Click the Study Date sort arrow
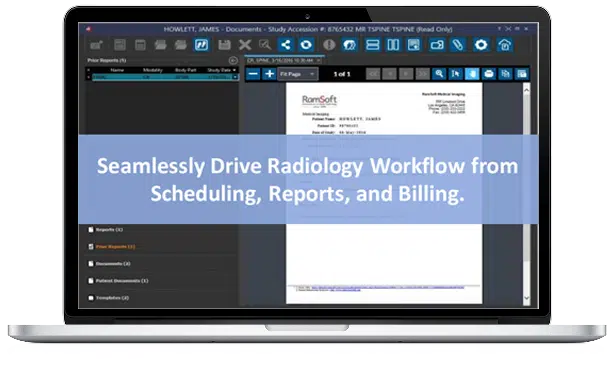The height and width of the screenshot is (367, 616). click(x=235, y=70)
